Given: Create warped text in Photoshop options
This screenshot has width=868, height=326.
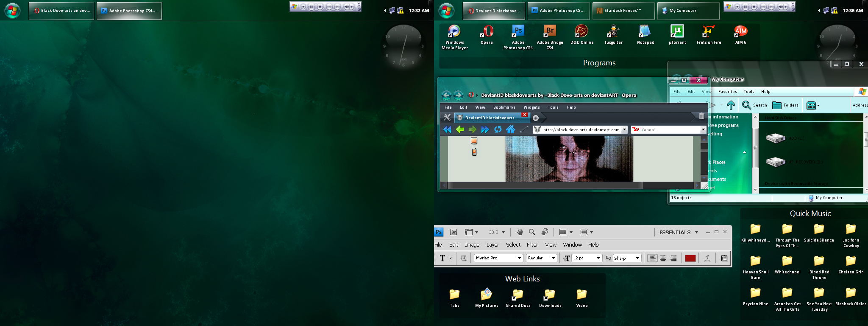Looking at the screenshot, I should (x=707, y=258).
